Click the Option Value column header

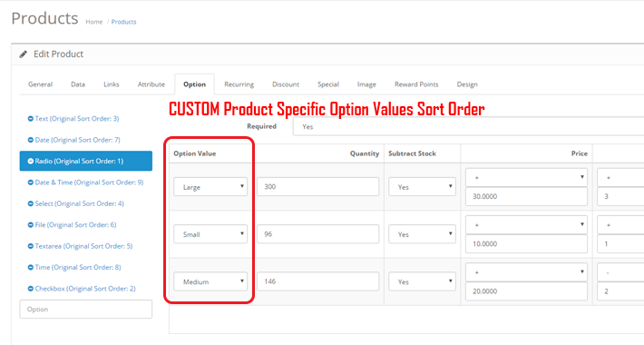pyautogui.click(x=195, y=153)
